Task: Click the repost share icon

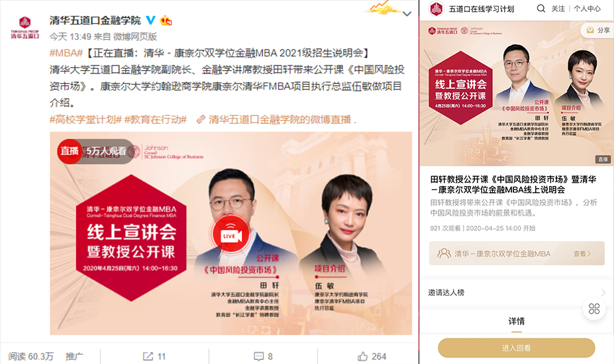Action: pyautogui.click(x=148, y=356)
